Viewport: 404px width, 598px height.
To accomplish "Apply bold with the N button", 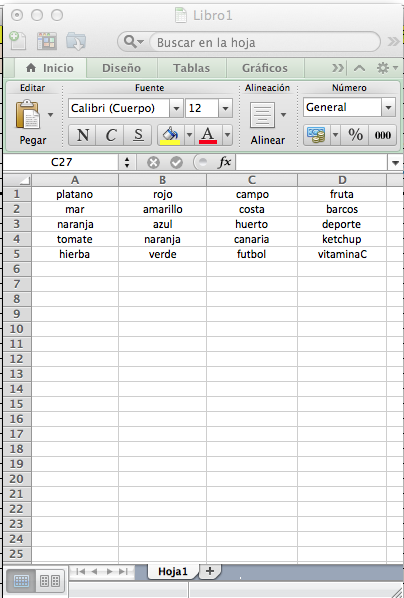I will [82, 135].
